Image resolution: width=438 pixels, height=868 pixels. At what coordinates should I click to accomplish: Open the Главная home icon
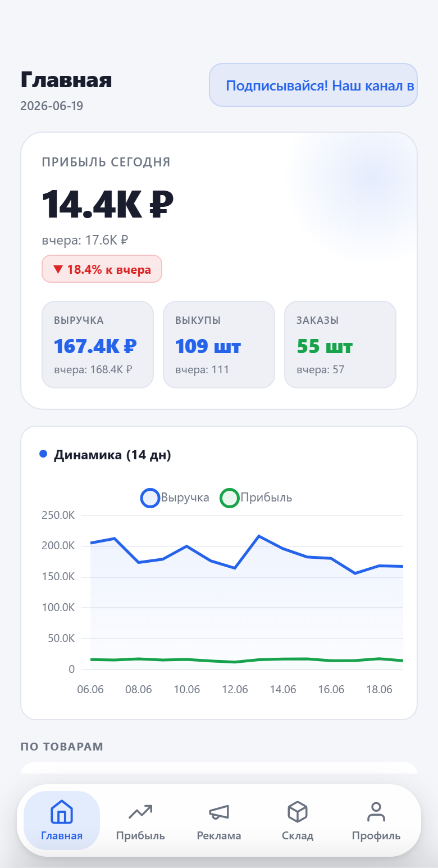[62, 812]
